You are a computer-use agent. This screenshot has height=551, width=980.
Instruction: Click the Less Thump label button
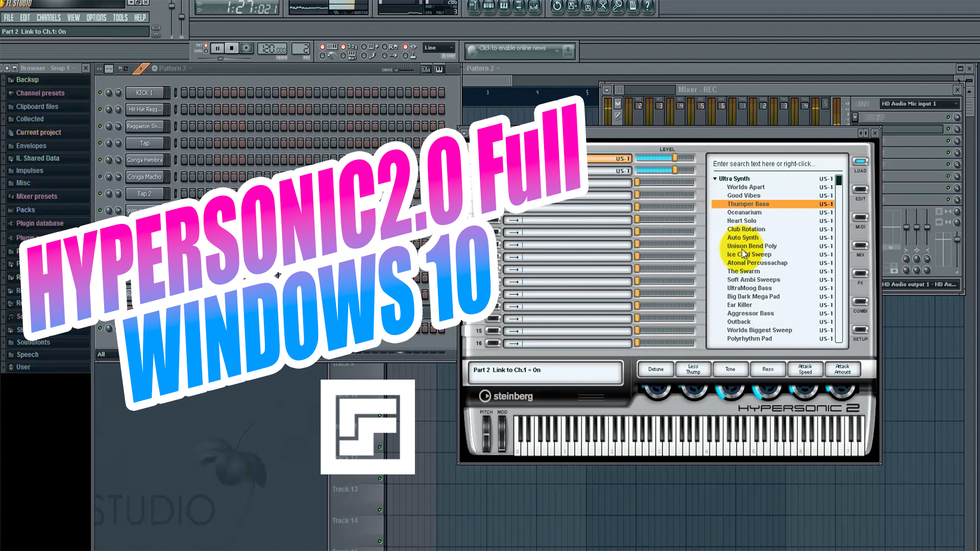click(x=693, y=369)
